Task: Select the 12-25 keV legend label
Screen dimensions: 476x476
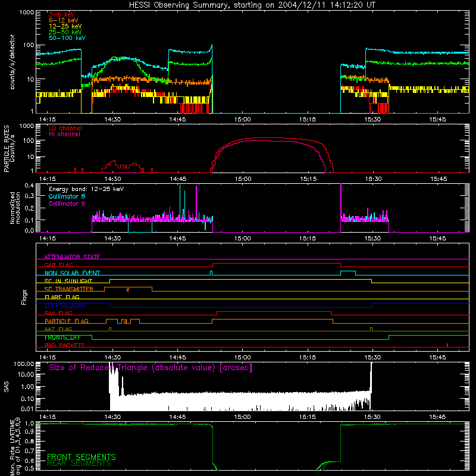Action: tap(65, 26)
